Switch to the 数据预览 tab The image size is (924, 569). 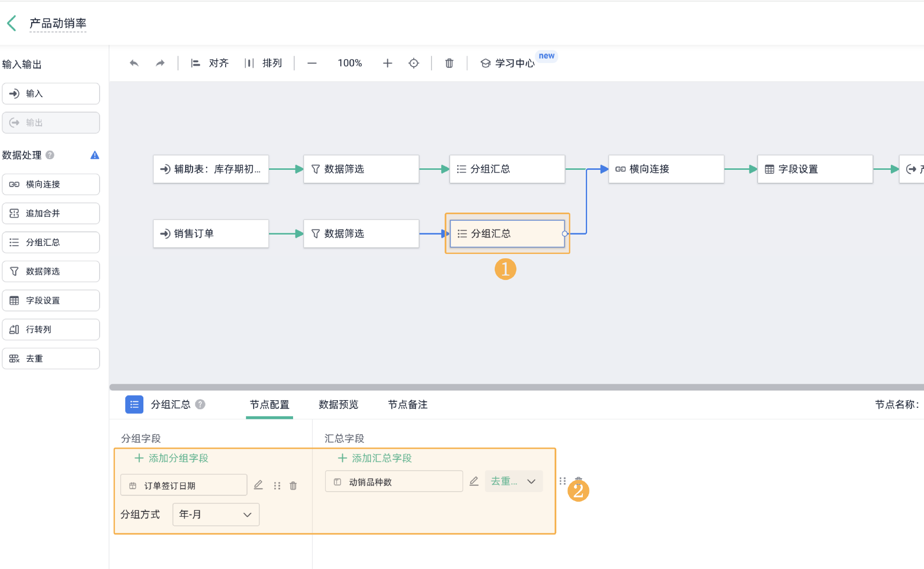[338, 405]
